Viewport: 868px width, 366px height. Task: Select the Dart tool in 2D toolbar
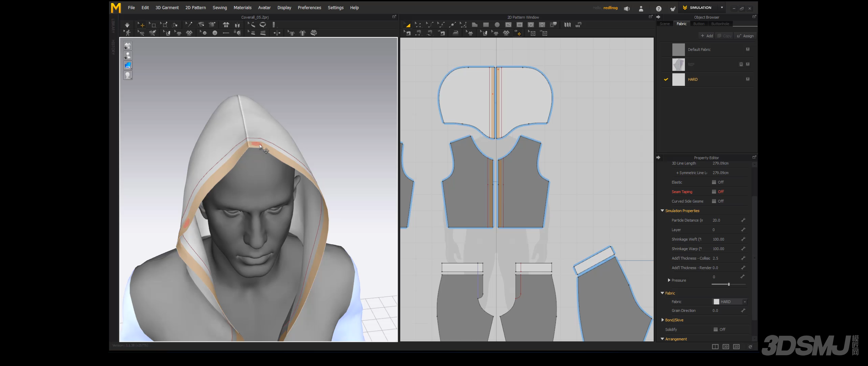(542, 25)
